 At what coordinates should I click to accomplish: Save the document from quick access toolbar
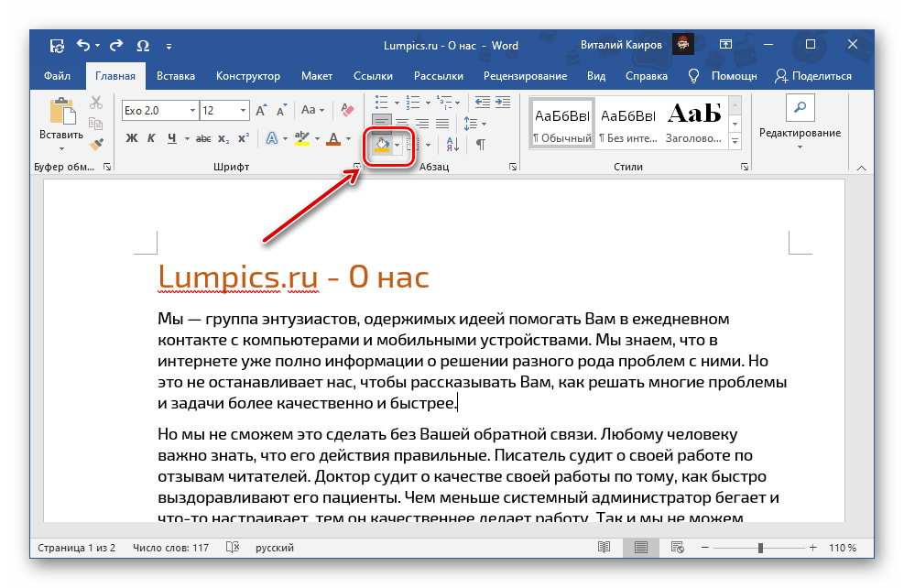click(x=57, y=46)
